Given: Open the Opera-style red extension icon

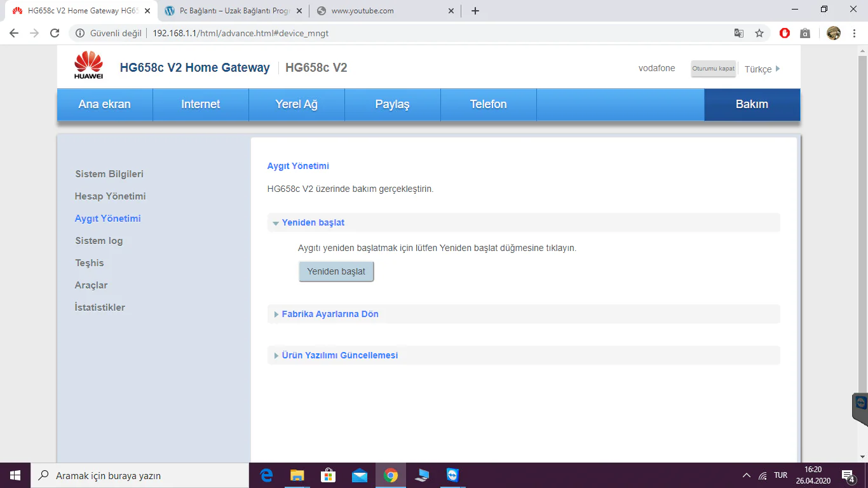Looking at the screenshot, I should pos(785,33).
